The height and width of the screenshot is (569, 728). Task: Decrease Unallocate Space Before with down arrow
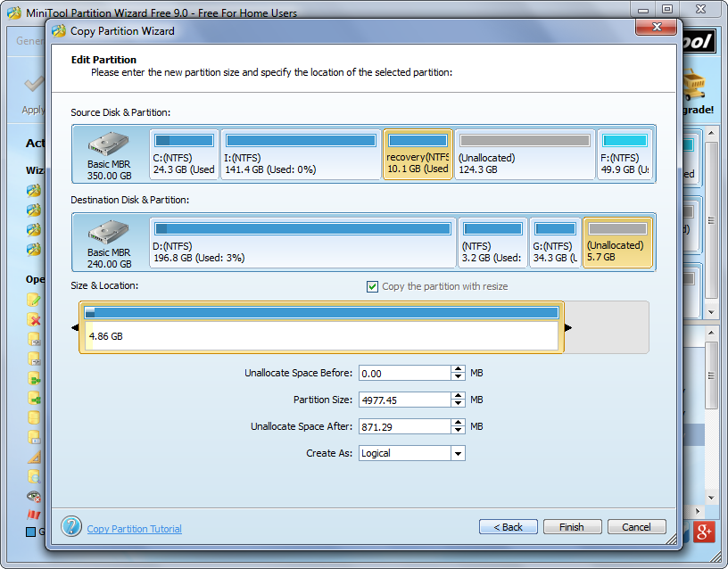[458, 377]
